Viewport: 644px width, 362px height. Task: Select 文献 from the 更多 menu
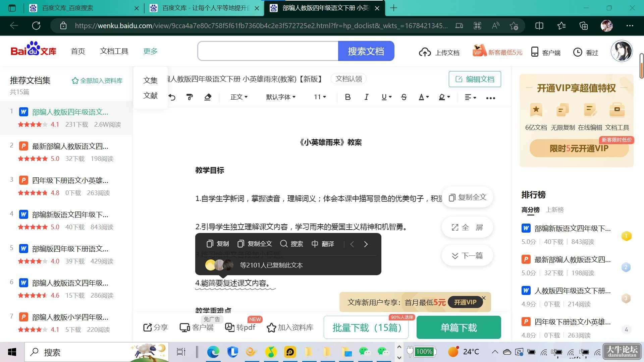click(x=150, y=96)
